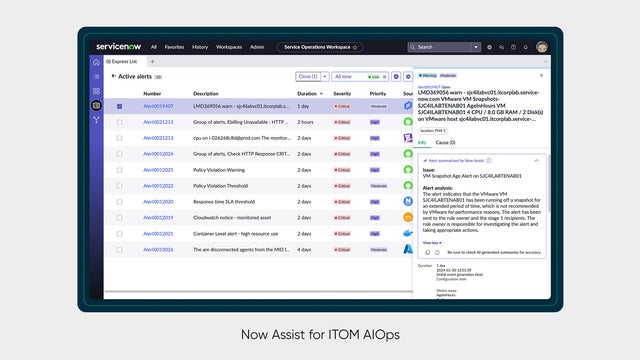This screenshot has height=360, width=640.
Task: Open the branch/topology icon in left sidebar
Action: [96, 120]
